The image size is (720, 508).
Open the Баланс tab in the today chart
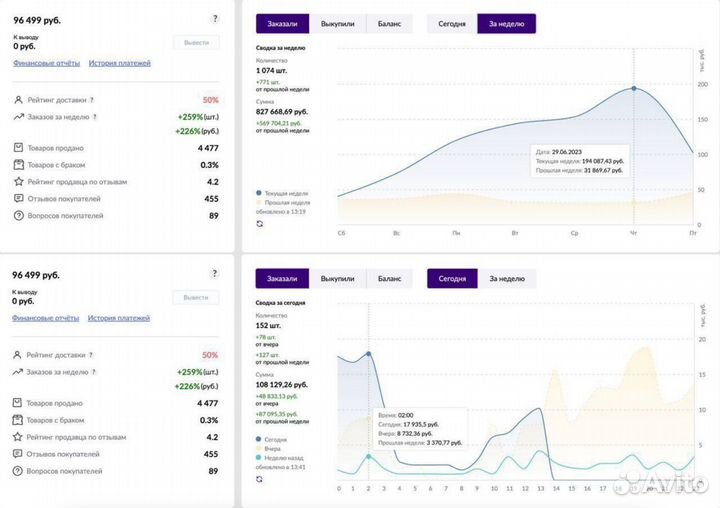click(389, 279)
